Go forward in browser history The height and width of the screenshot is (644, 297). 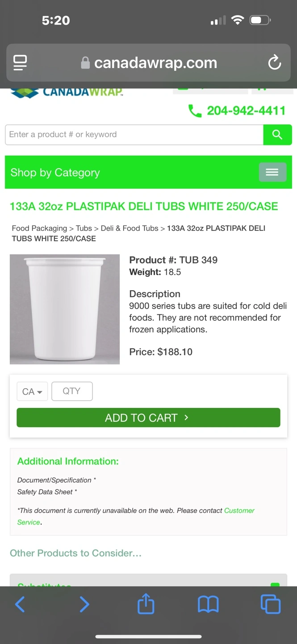[x=84, y=605]
